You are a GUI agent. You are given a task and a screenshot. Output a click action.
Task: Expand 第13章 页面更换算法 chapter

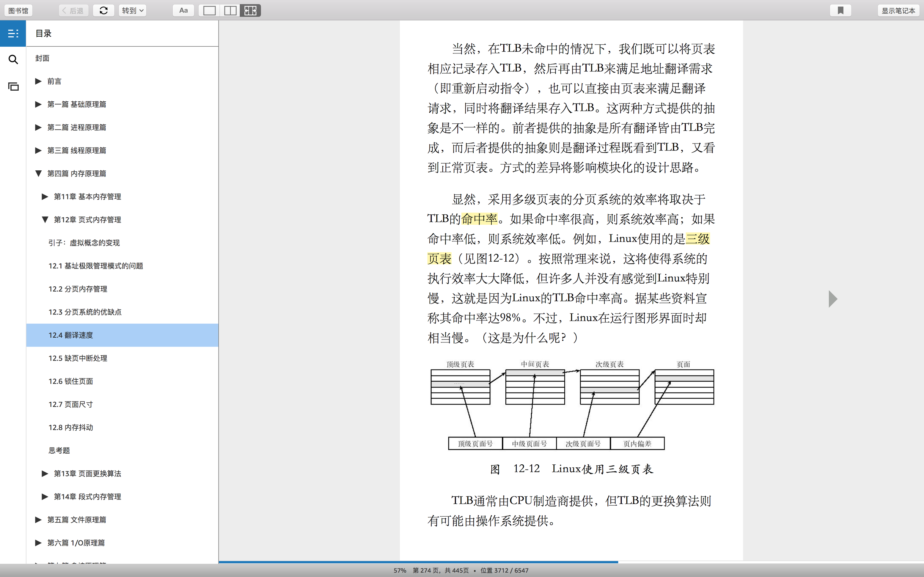pyautogui.click(x=45, y=474)
